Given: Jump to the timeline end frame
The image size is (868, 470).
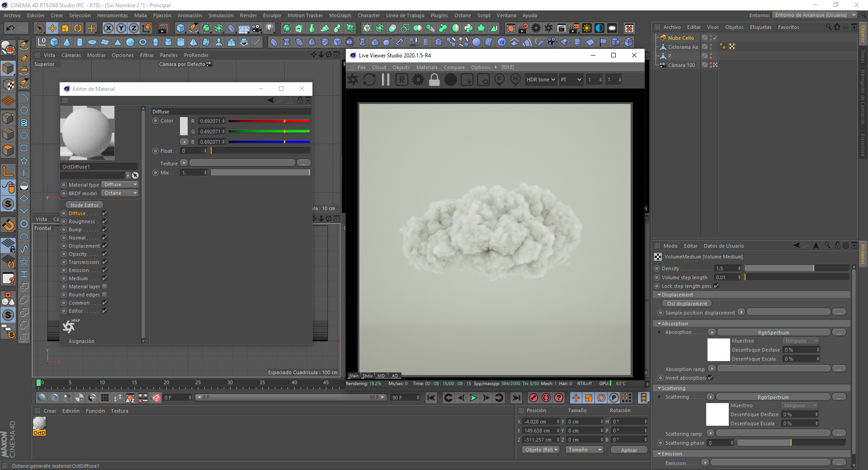Looking at the screenshot, I should [516, 398].
